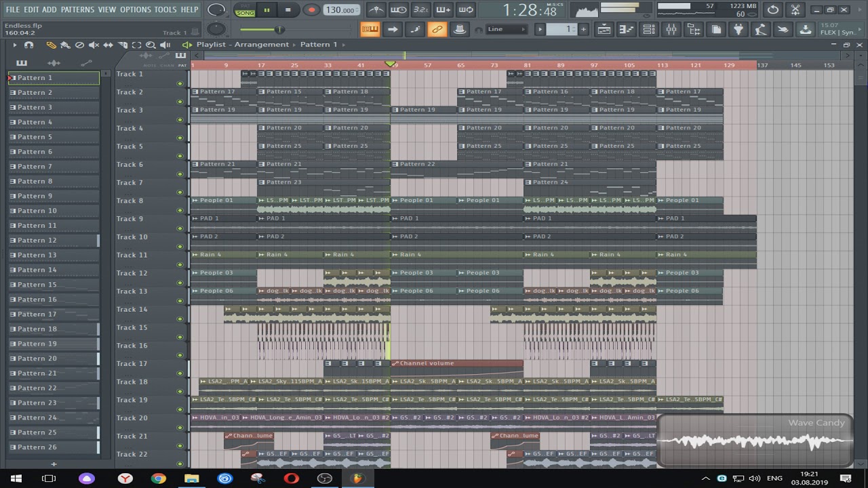Open the HELP menu
Screen dimensions: 868x488
[x=189, y=9]
